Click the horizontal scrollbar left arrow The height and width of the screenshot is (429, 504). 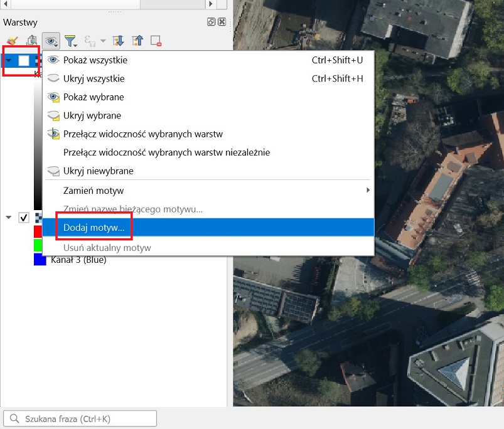coord(6,4)
